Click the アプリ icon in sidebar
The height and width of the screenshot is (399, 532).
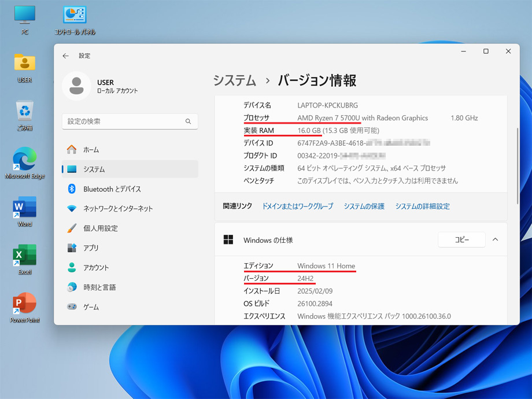click(x=72, y=247)
